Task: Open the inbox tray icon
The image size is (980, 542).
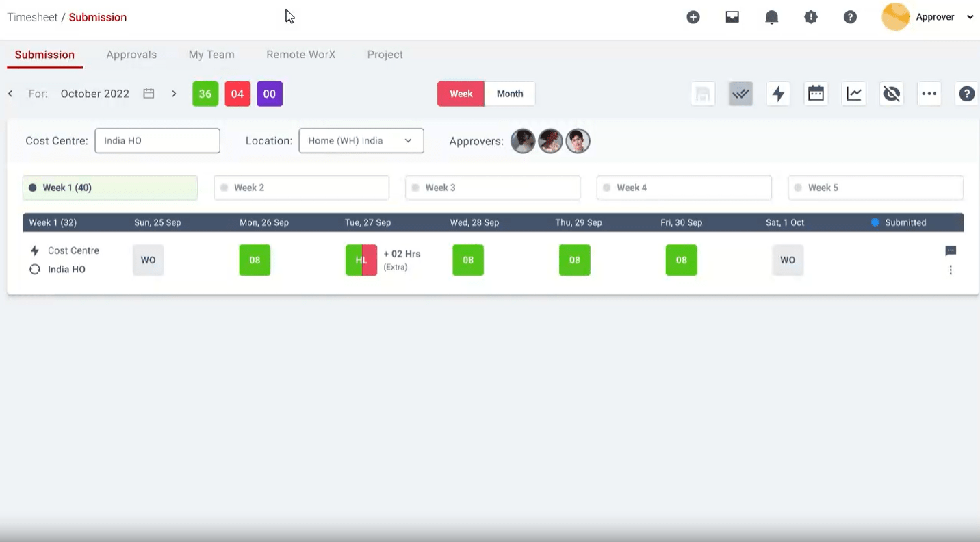Action: click(732, 18)
